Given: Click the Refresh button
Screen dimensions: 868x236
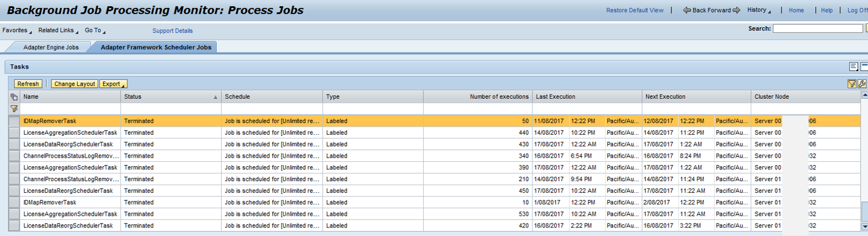Looking at the screenshot, I should coord(28,84).
